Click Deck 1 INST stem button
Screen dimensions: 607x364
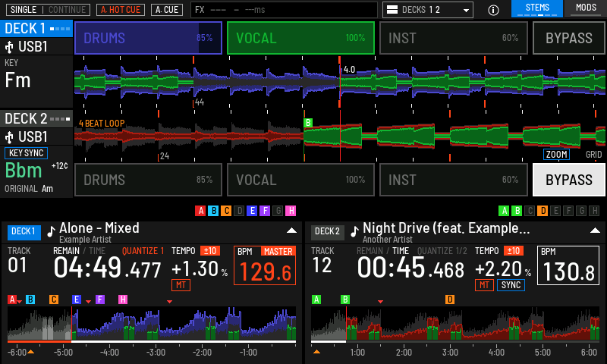pyautogui.click(x=453, y=38)
